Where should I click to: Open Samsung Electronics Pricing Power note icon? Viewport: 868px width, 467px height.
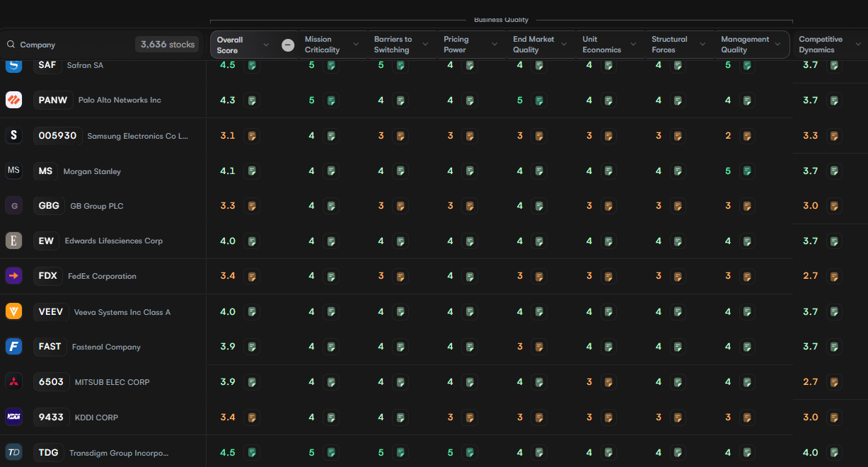(469, 136)
